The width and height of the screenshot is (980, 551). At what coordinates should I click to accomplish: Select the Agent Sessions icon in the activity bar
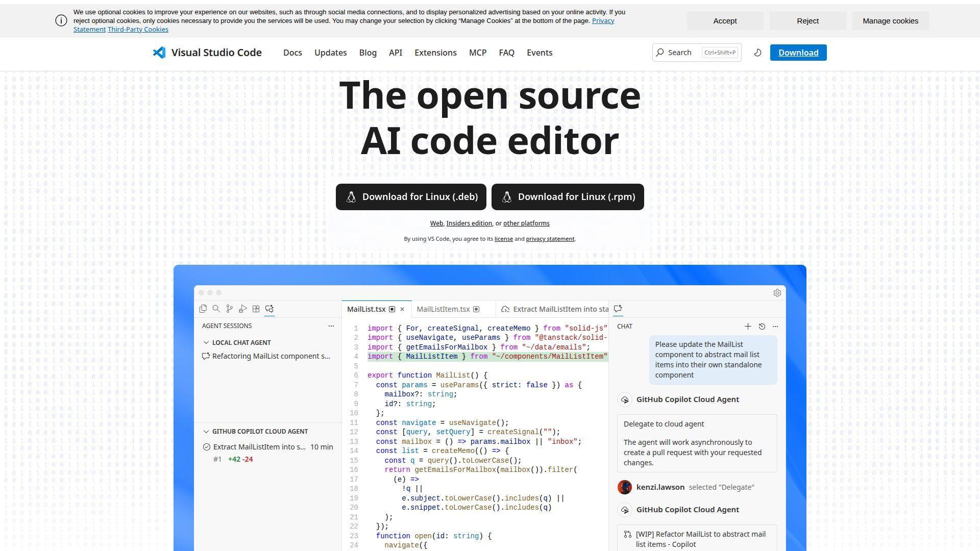pyautogui.click(x=269, y=309)
